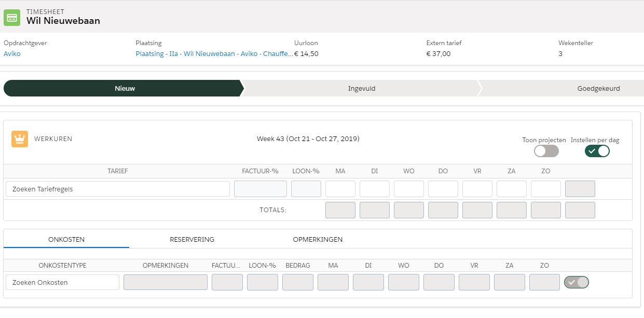The height and width of the screenshot is (318, 644).
Task: Click the Loon-% field in the tarief row
Action: coord(306,189)
